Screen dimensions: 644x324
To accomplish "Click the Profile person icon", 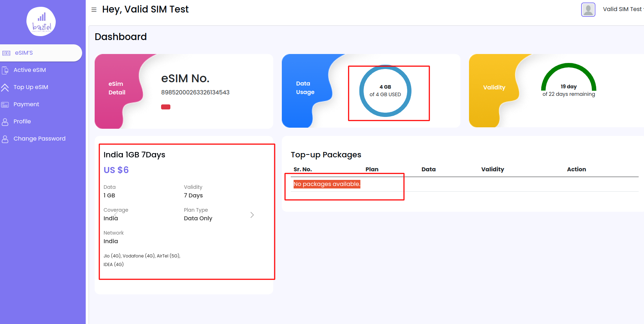I will coord(5,122).
